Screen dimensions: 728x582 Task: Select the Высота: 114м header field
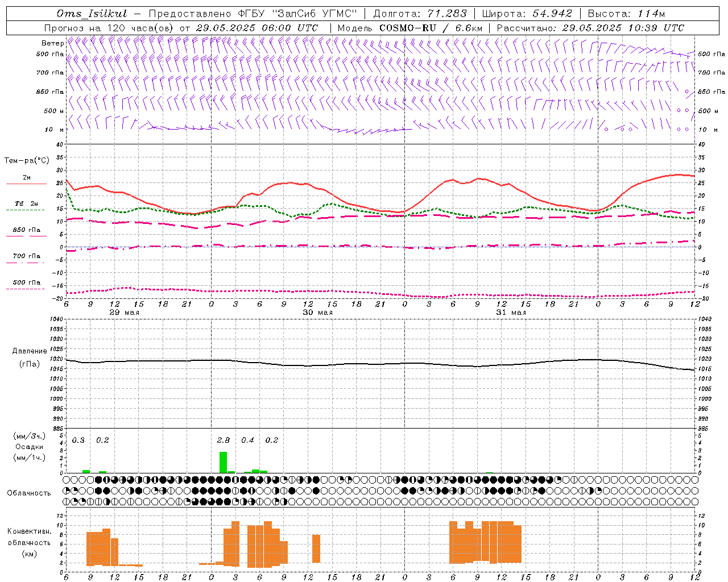pyautogui.click(x=626, y=14)
